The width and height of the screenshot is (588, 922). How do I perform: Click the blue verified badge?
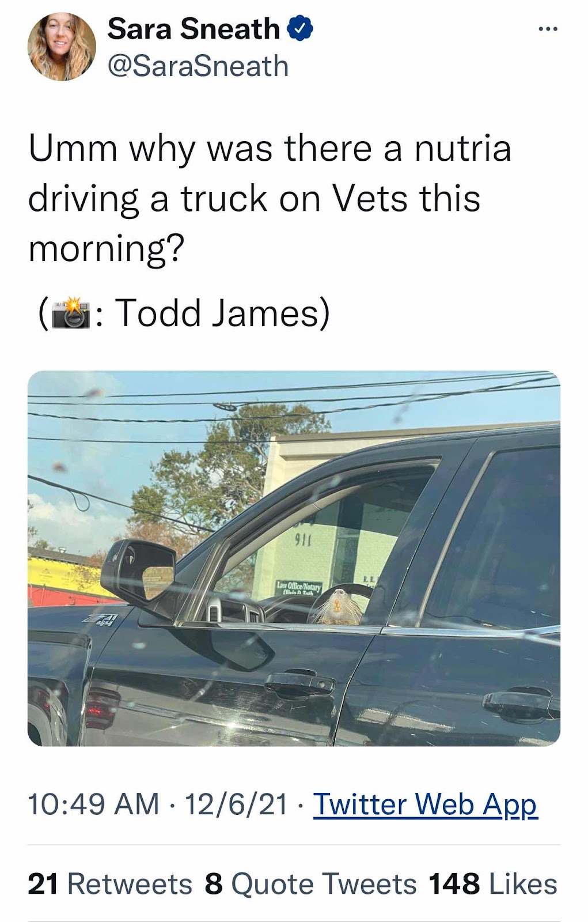[x=300, y=29]
